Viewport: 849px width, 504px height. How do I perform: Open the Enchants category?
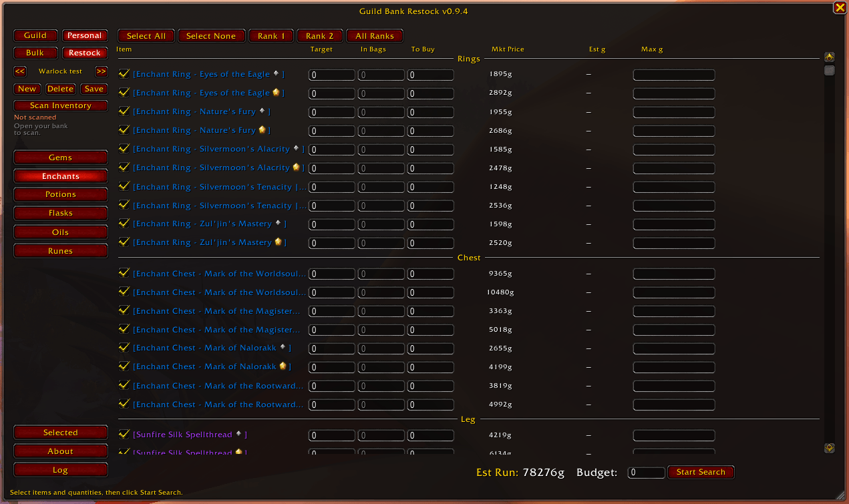[x=61, y=176]
